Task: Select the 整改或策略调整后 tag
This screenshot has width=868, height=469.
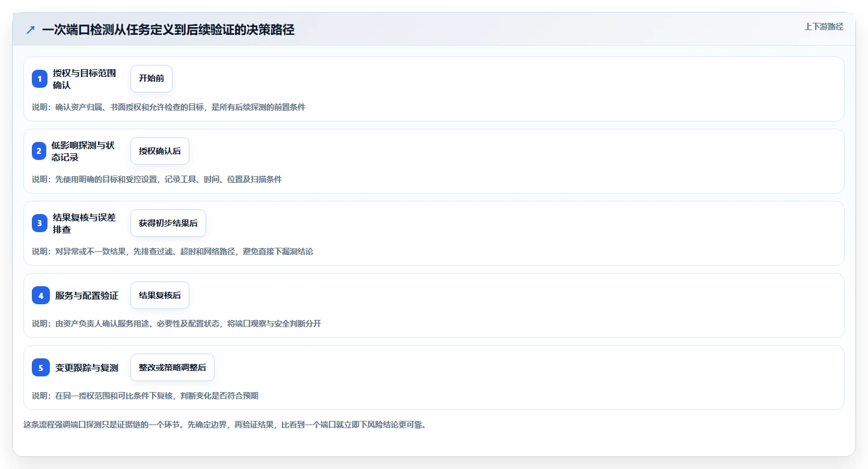Action: 173,367
